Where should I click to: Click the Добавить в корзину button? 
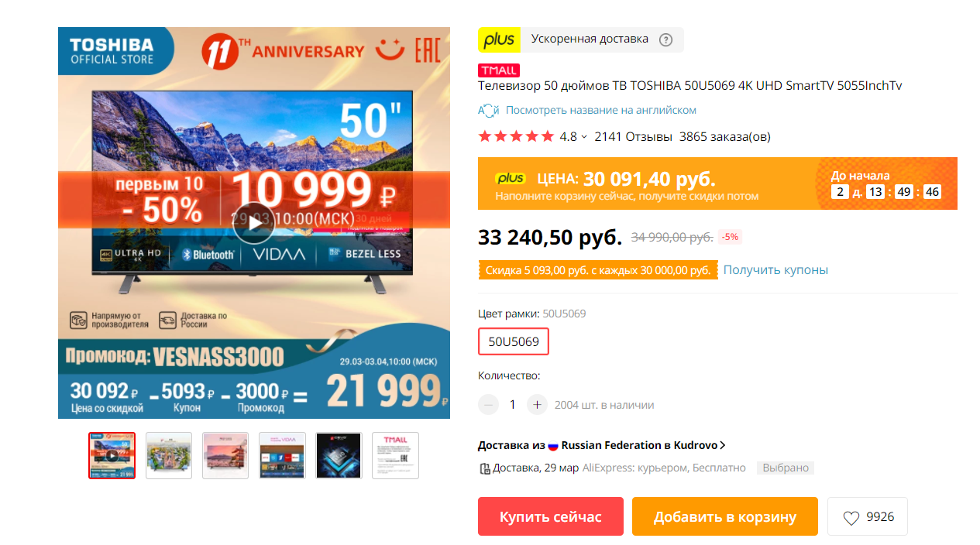coord(725,516)
